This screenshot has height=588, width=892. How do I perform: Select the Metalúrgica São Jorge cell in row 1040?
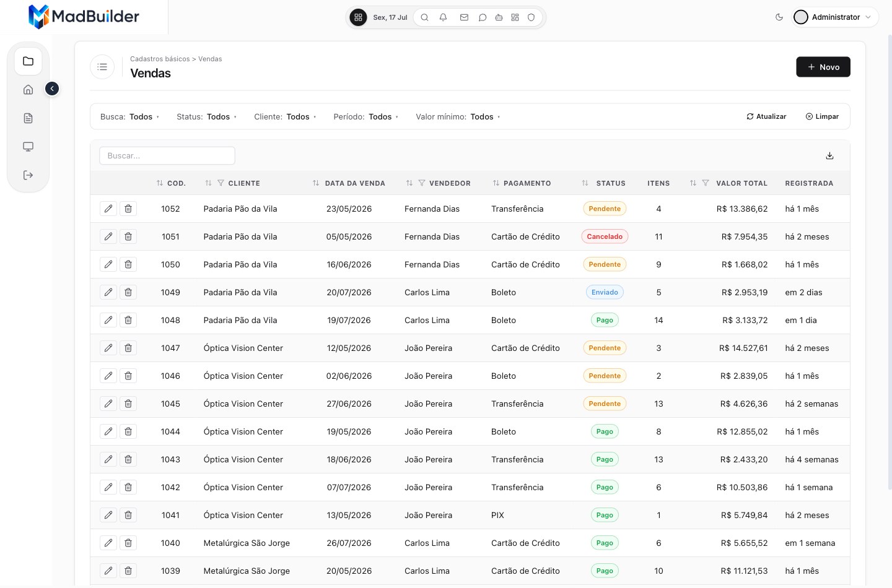(247, 543)
